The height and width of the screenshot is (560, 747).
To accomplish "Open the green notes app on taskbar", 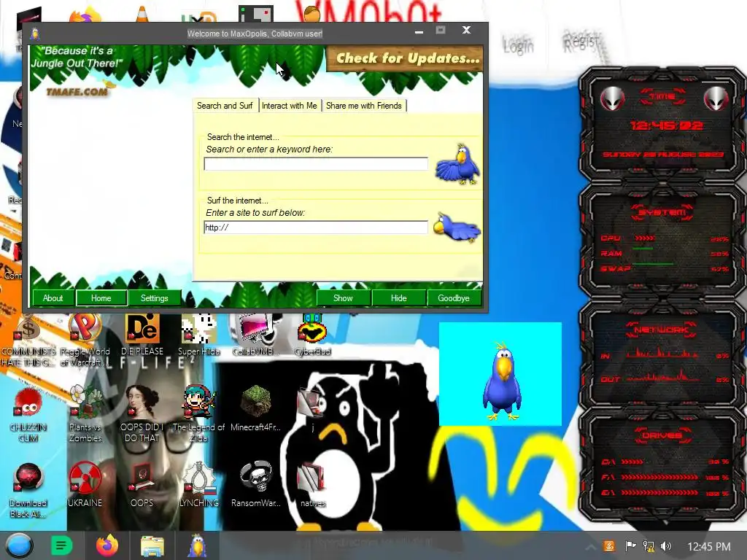I will pyautogui.click(x=61, y=545).
